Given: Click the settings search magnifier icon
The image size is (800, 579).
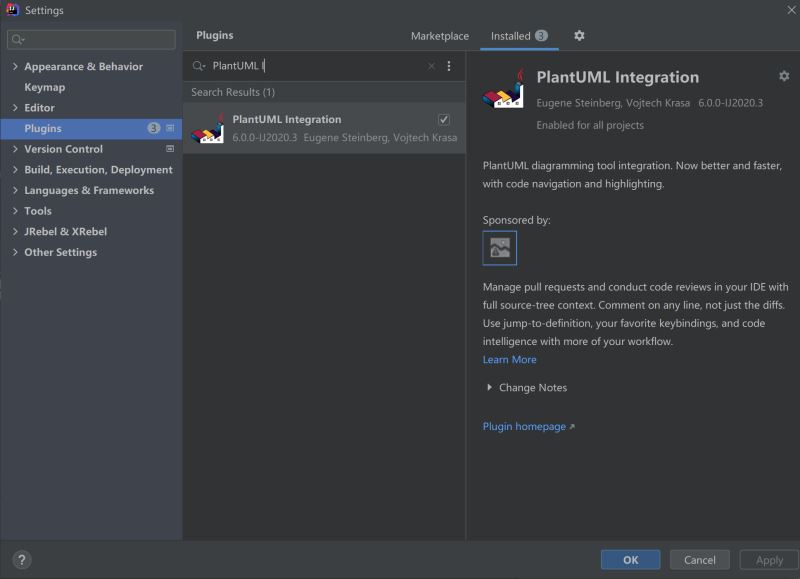Looking at the screenshot, I should (18, 39).
